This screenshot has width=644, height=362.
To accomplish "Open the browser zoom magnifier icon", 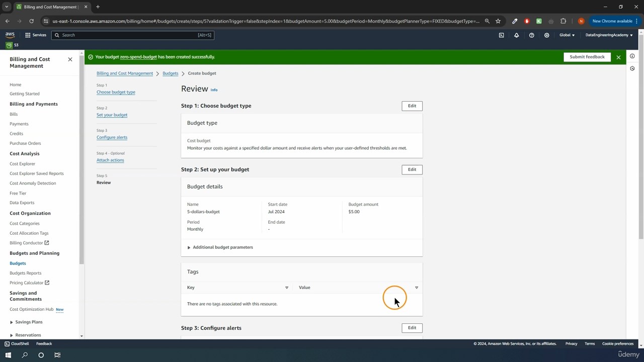I will [487, 21].
